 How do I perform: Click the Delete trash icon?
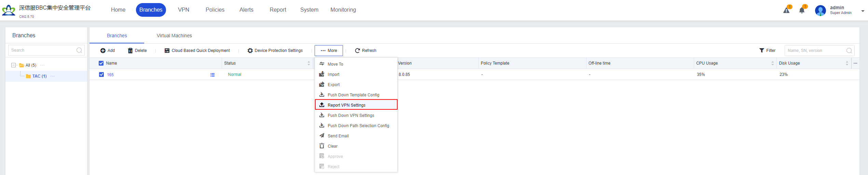pyautogui.click(x=130, y=51)
